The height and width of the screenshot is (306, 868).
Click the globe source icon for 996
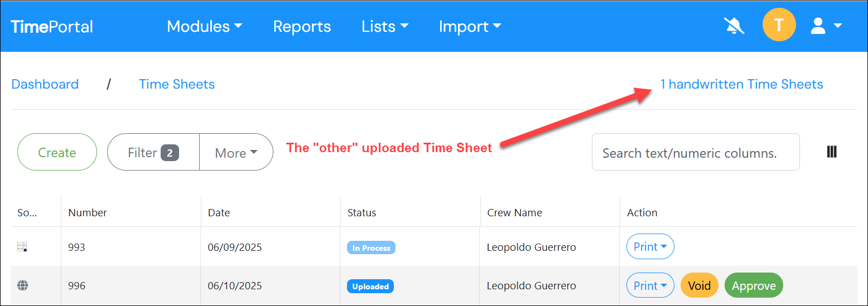click(22, 285)
